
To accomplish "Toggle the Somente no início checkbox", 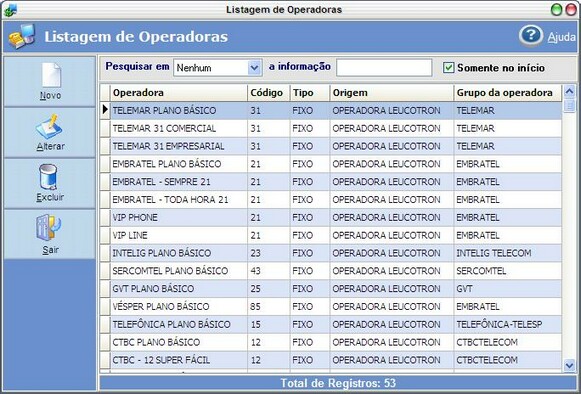I will click(448, 67).
